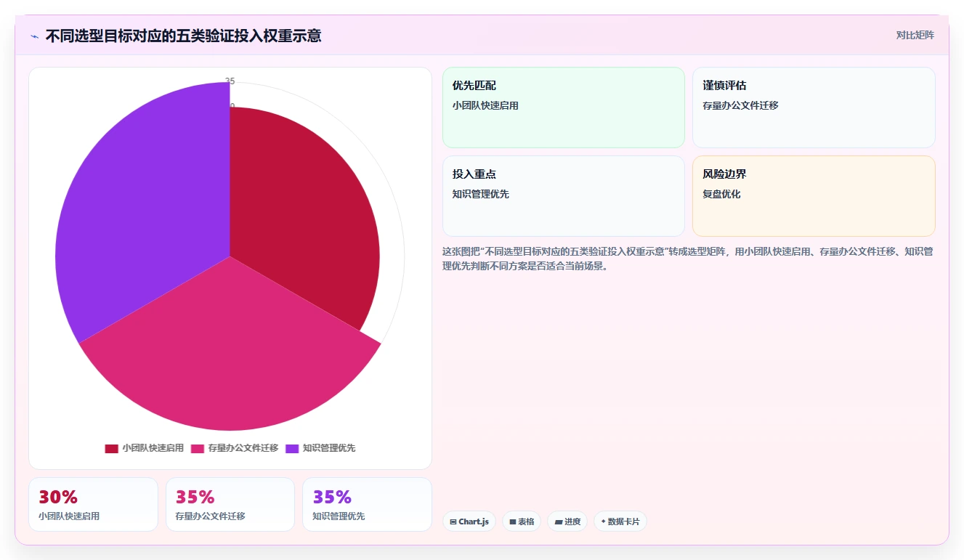The height and width of the screenshot is (560, 964).
Task: Toggle the 存量办公文件迁移 legend entry
Action: (235, 448)
